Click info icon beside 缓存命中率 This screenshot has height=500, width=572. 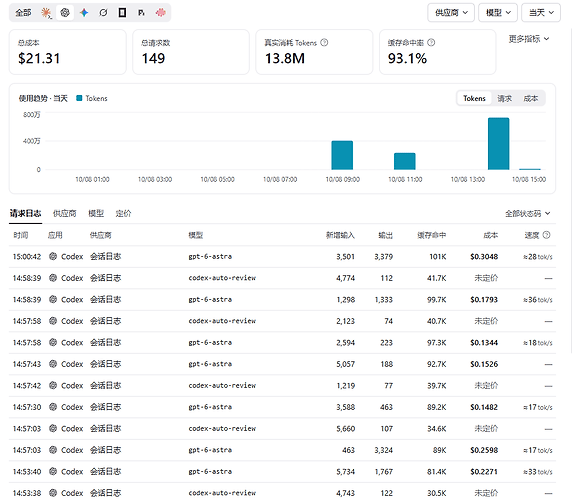click(x=431, y=43)
